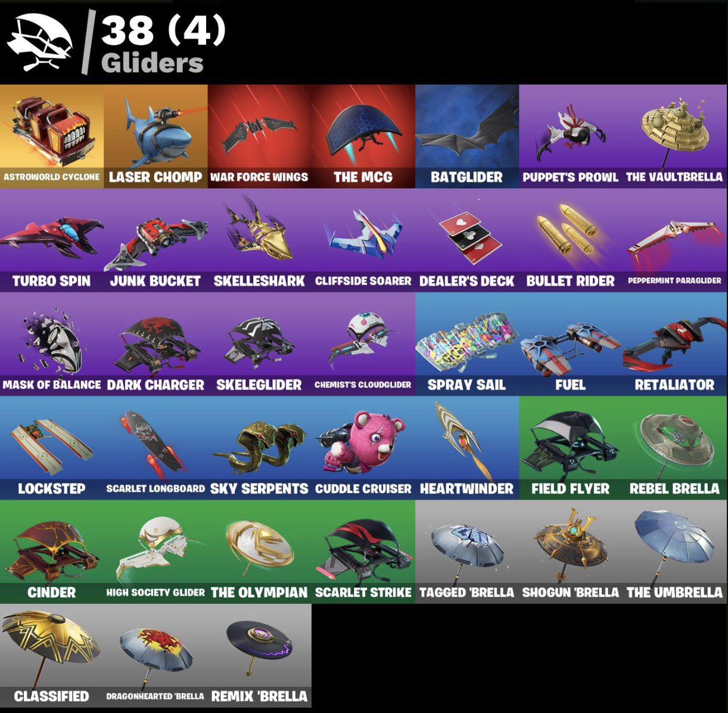728x713 pixels.
Task: Click the Rebel Brella tile
Action: click(x=675, y=448)
